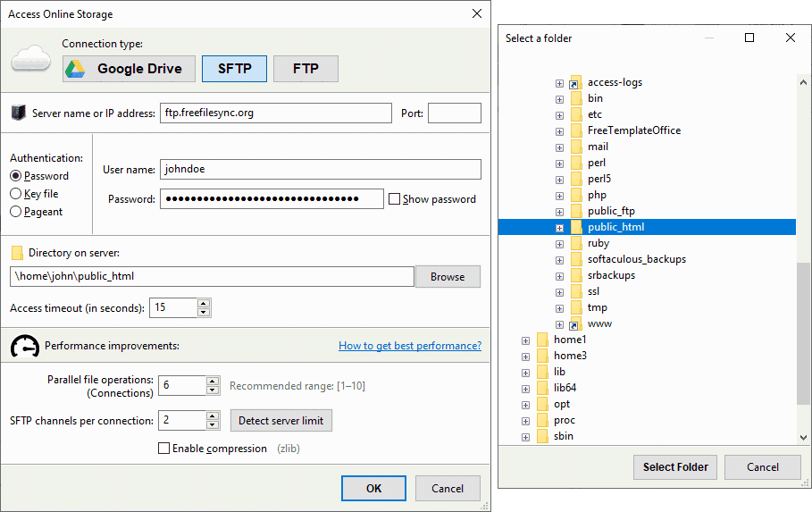Screen dimensions: 812x512
Task: Expand the sbin tree node
Action: click(x=525, y=437)
